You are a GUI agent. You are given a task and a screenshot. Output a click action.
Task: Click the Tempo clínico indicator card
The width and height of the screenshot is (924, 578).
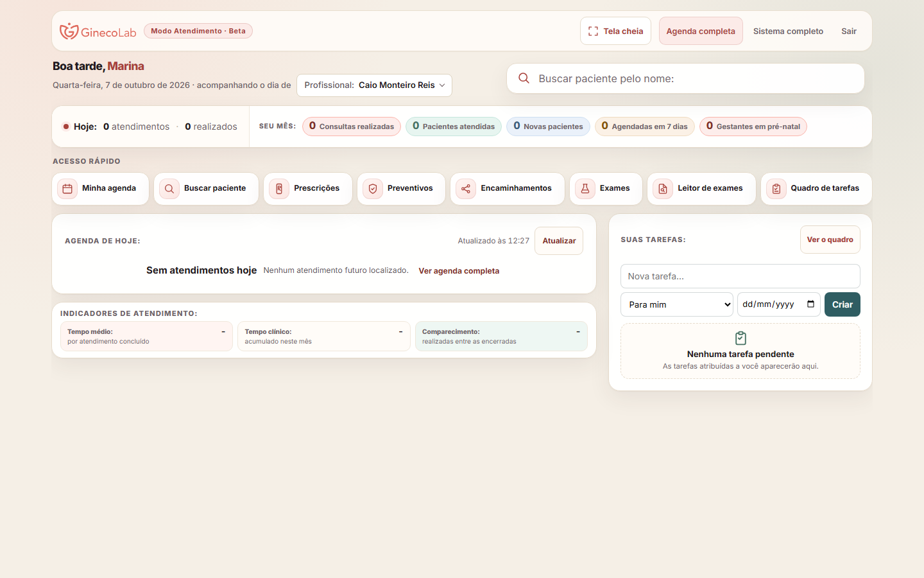(x=324, y=337)
